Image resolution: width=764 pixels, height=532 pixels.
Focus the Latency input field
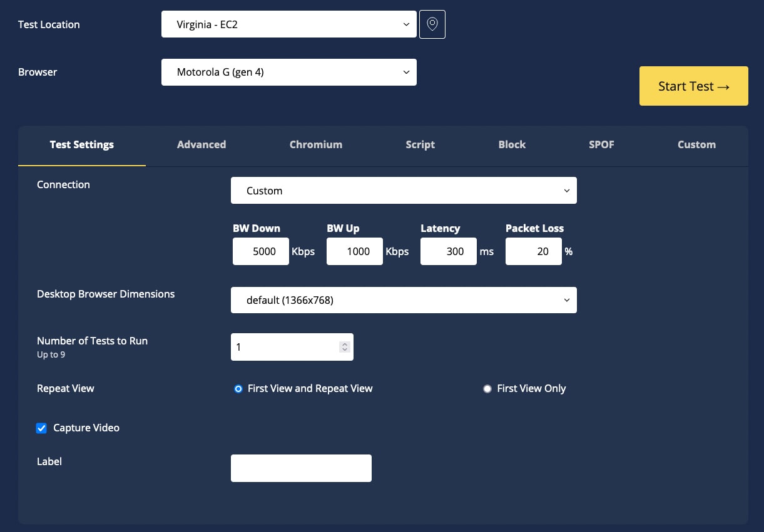pyautogui.click(x=449, y=251)
